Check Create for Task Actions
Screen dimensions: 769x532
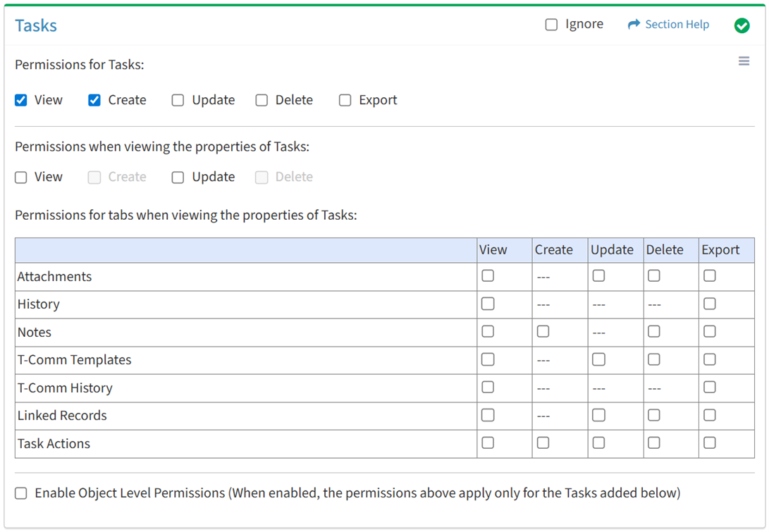point(543,443)
